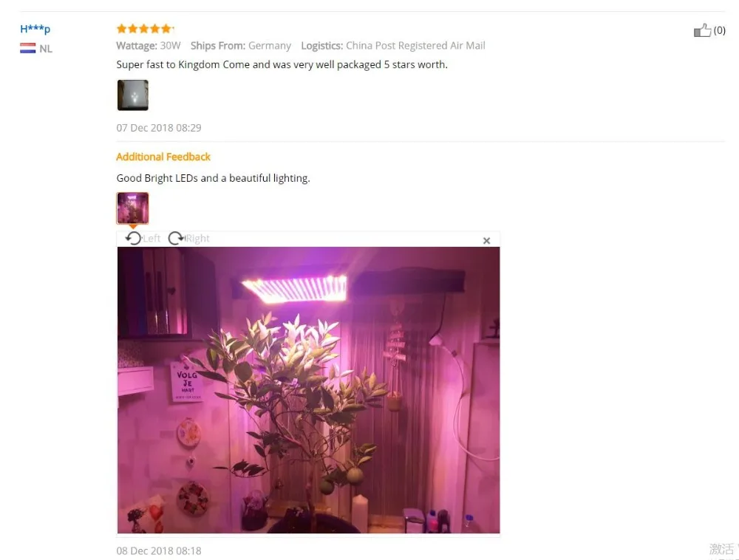The height and width of the screenshot is (560, 739).
Task: Click the NL country label
Action: pos(46,49)
